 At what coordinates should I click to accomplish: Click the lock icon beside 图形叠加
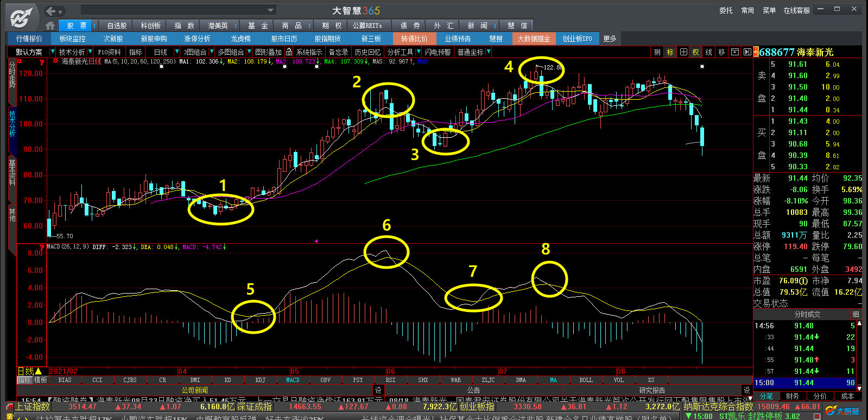point(289,52)
